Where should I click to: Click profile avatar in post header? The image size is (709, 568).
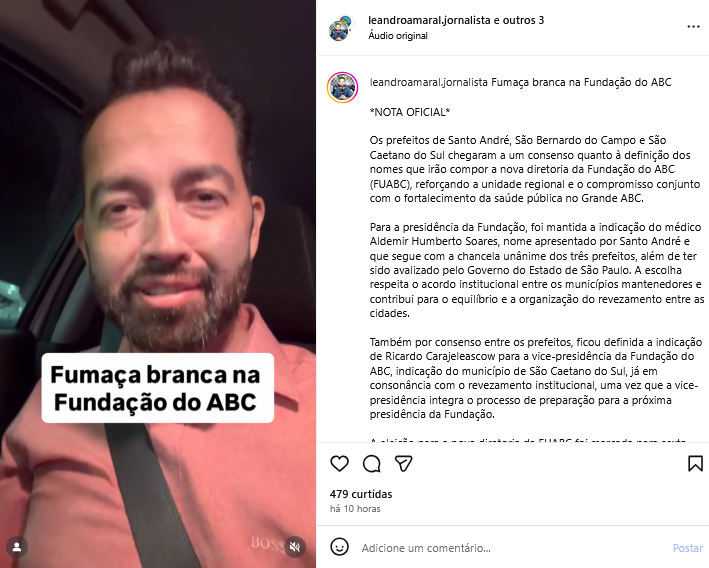341,28
